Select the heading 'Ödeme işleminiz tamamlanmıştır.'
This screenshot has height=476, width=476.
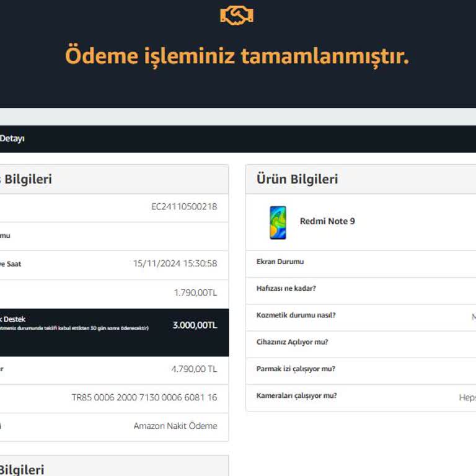tap(237, 56)
